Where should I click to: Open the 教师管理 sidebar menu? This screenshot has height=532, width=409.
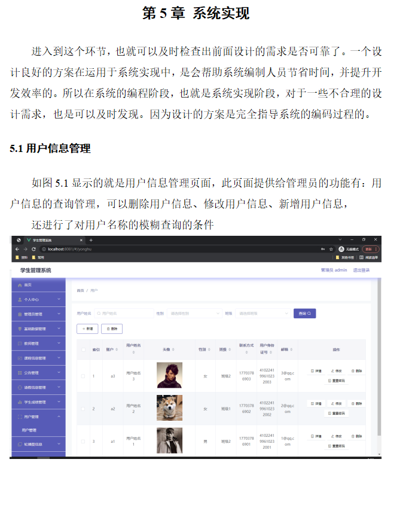click(38, 343)
